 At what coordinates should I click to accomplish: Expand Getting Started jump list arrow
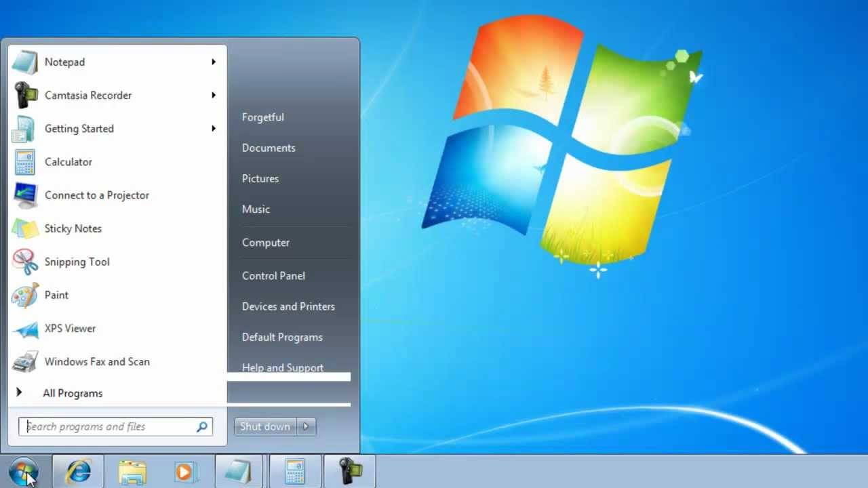213,128
